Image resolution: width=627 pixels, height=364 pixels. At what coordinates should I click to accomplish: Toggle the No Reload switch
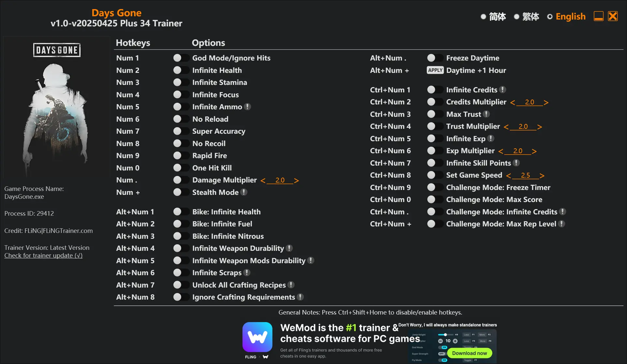[181, 119]
